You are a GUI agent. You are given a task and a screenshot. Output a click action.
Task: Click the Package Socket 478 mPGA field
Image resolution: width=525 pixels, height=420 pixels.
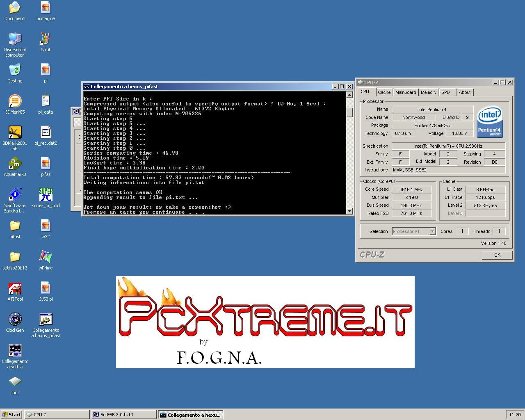click(432, 126)
